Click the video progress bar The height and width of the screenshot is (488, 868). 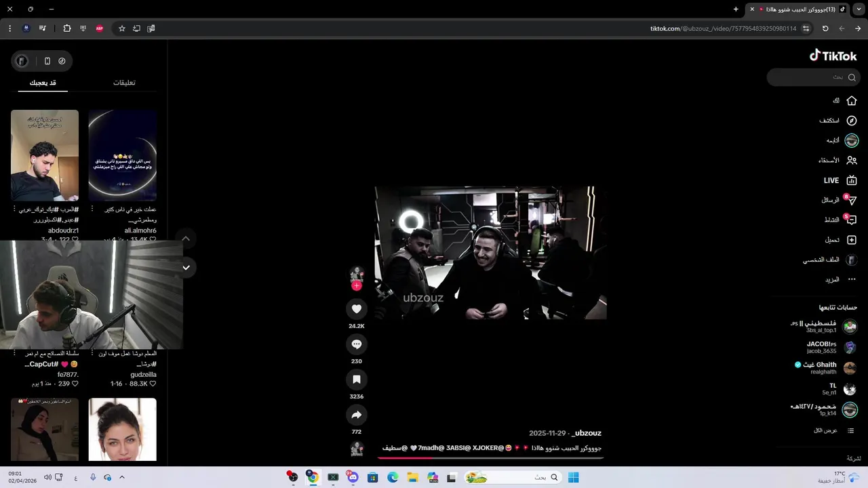point(490,457)
